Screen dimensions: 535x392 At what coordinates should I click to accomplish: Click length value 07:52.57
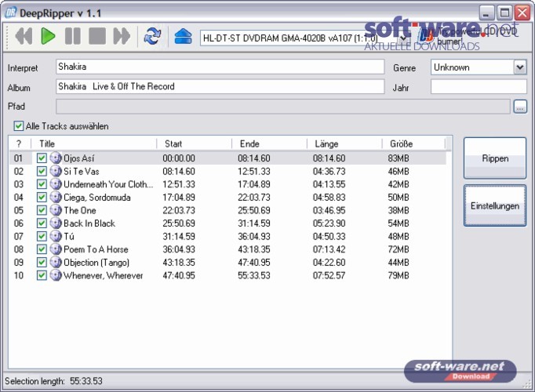point(329,275)
